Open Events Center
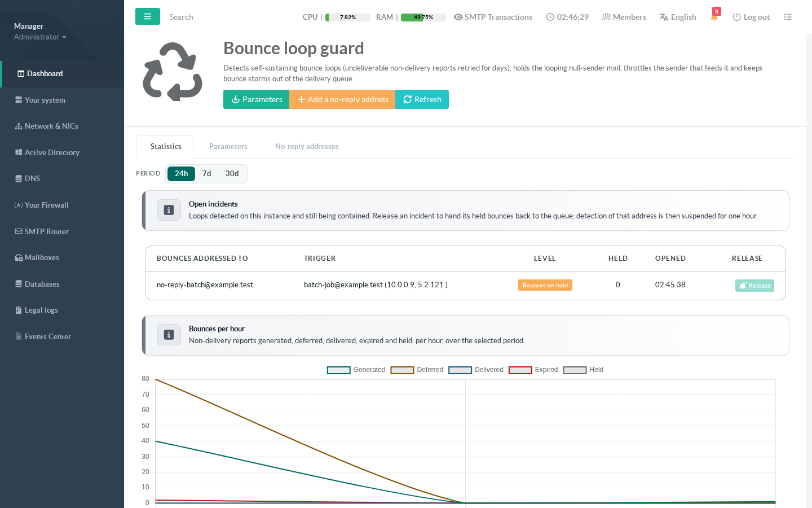 pyautogui.click(x=62, y=336)
